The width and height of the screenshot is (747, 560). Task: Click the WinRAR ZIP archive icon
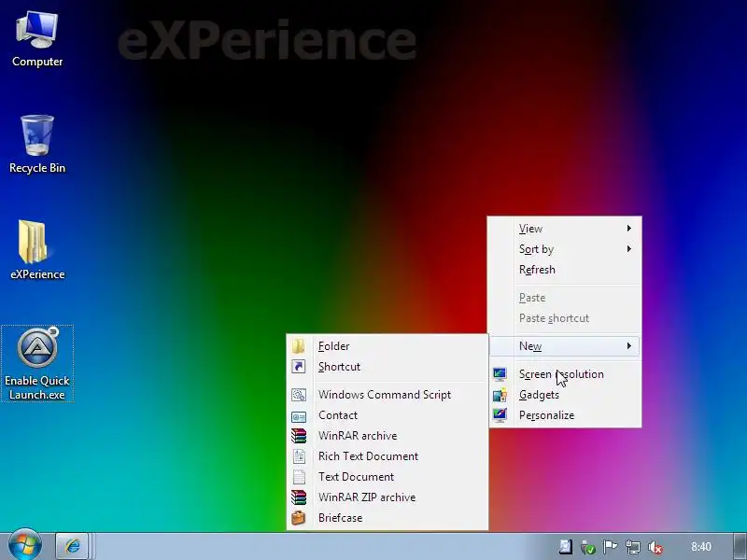click(299, 497)
